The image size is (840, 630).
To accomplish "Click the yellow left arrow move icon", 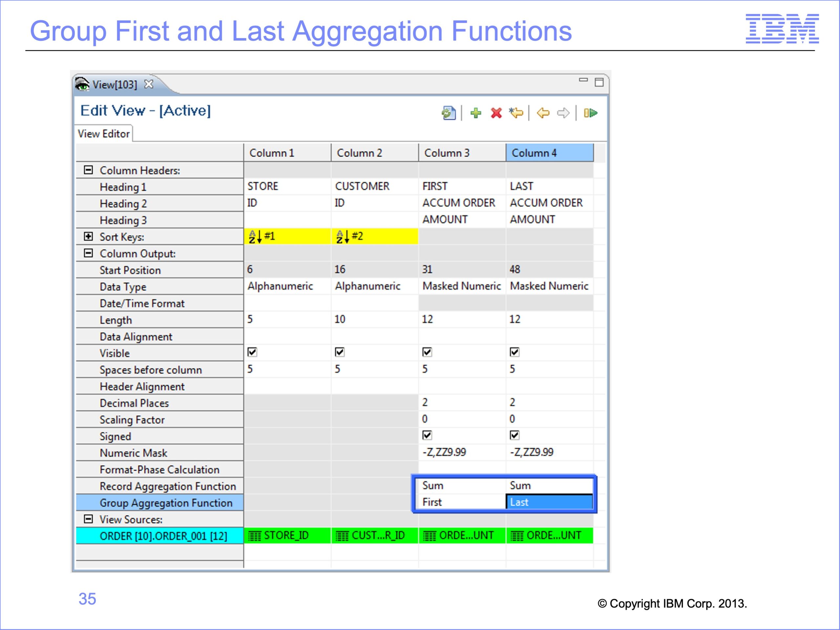I will 543,113.
